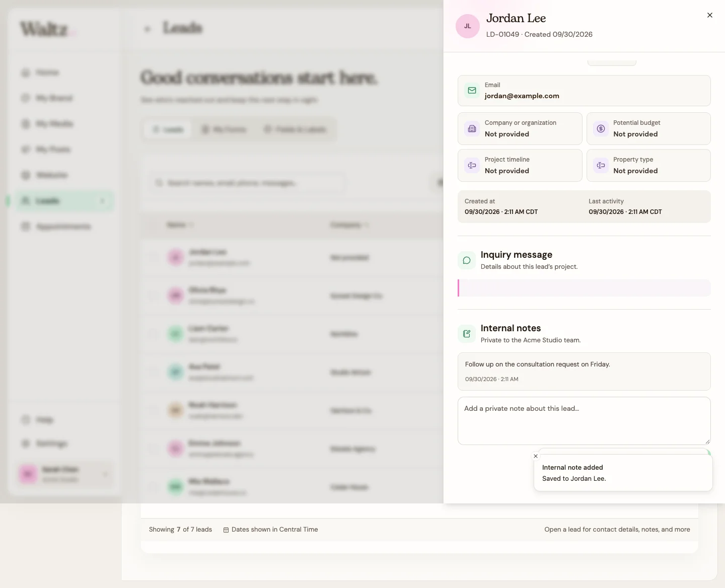The height and width of the screenshot is (588, 725).
Task: Click the Internal notes pencil icon
Action: click(x=467, y=334)
